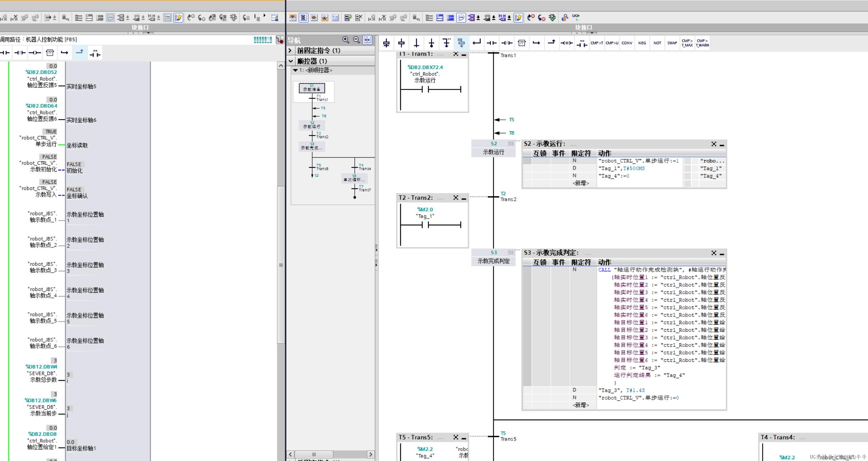This screenshot has height=461, width=868.
Task: Switch to sequence view mode
Action: (303, 17)
